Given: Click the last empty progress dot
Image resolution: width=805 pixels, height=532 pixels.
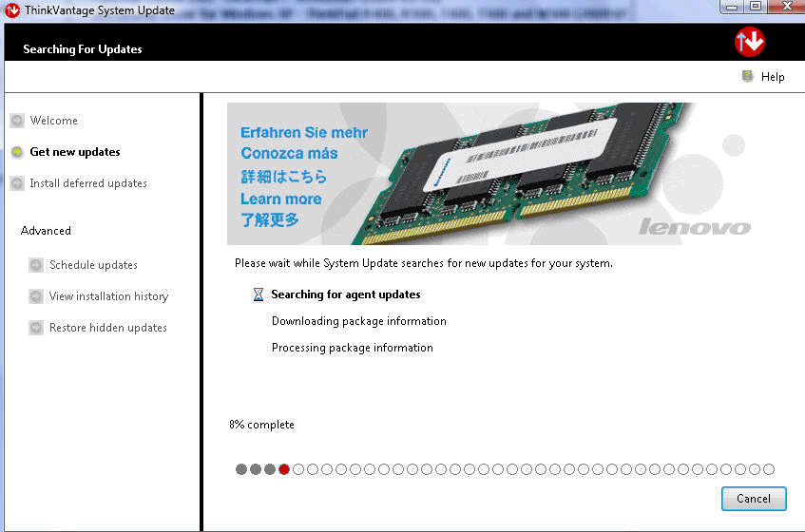Looking at the screenshot, I should (x=769, y=469).
